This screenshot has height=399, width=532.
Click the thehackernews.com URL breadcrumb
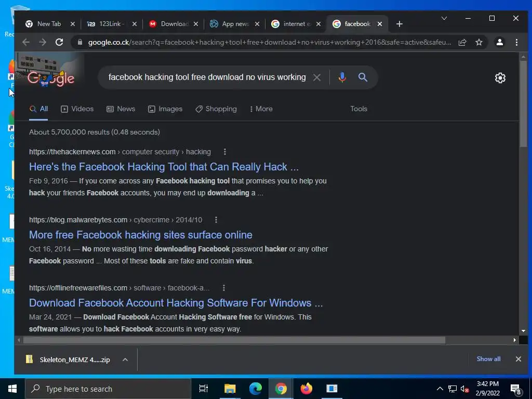(x=120, y=152)
